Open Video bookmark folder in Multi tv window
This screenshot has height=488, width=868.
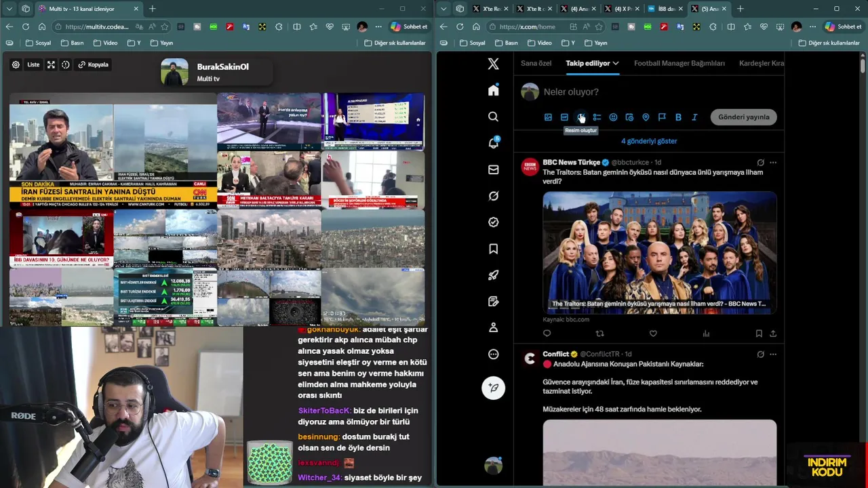pos(106,43)
